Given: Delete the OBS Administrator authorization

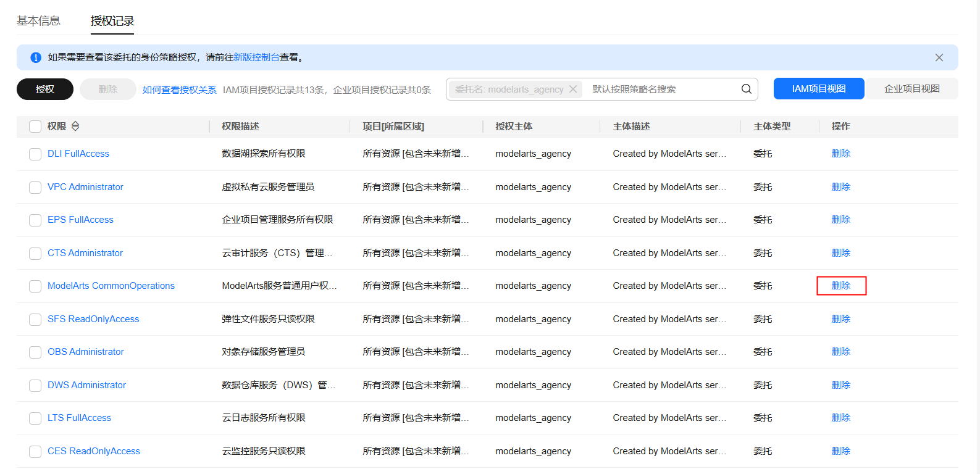Looking at the screenshot, I should click(841, 352).
